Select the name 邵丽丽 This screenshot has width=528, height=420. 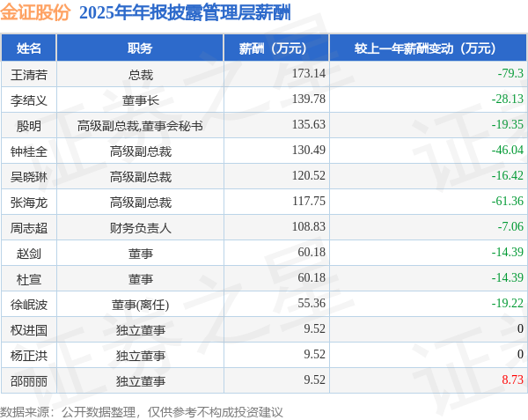pos(29,381)
